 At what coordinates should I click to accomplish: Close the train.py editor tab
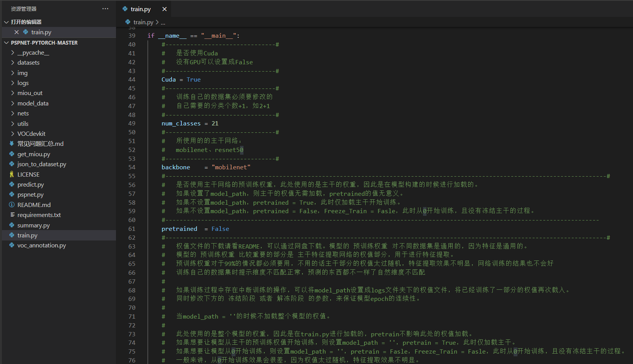tap(164, 8)
